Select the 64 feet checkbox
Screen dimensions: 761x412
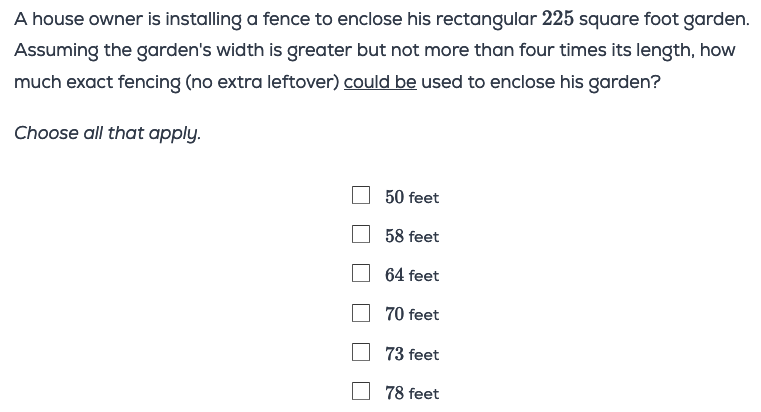click(x=361, y=273)
